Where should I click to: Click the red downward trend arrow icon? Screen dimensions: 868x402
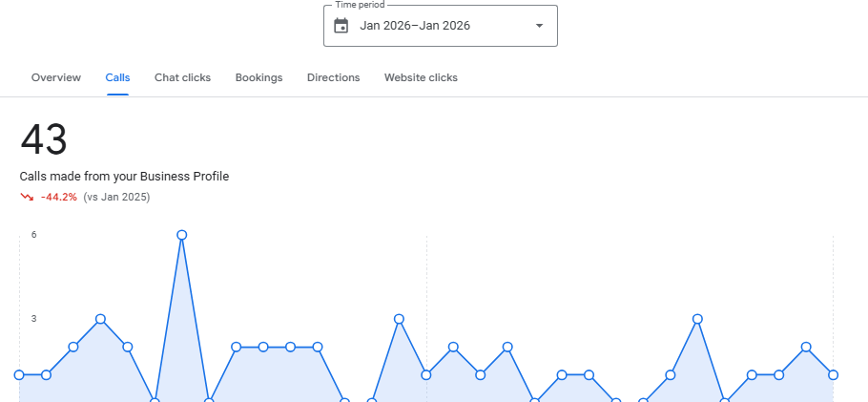coord(27,197)
